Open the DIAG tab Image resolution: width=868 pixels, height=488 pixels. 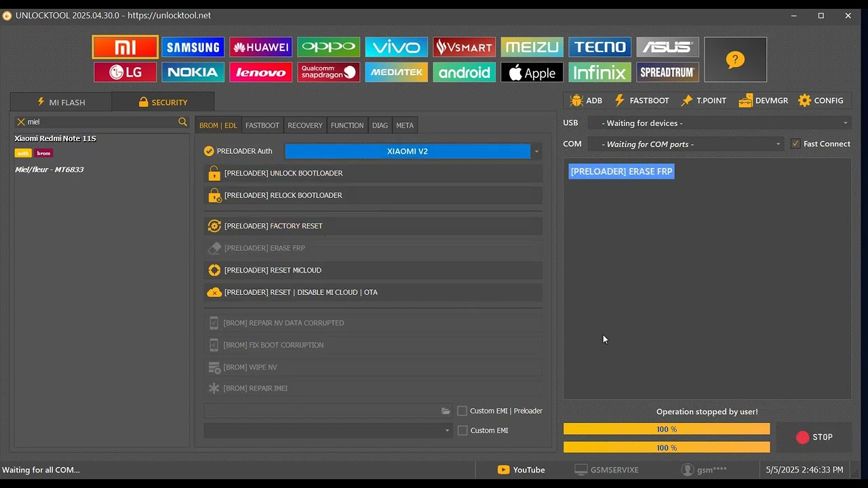point(380,125)
